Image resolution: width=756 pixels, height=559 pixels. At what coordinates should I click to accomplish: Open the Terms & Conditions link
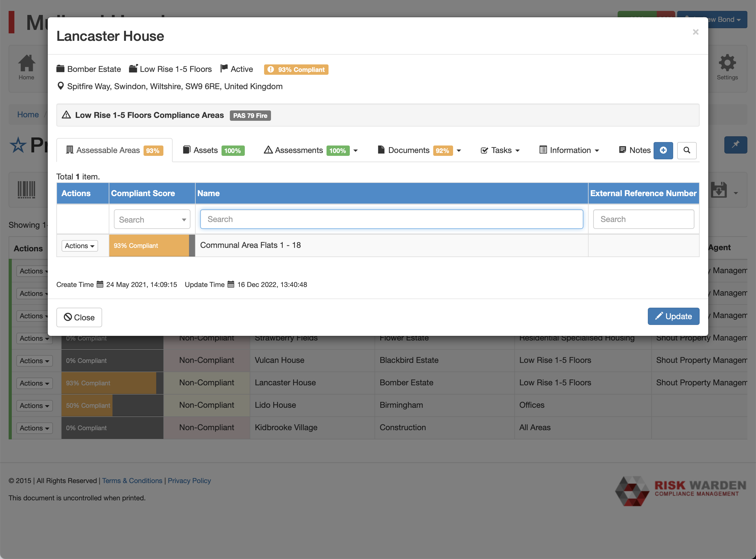coord(132,480)
